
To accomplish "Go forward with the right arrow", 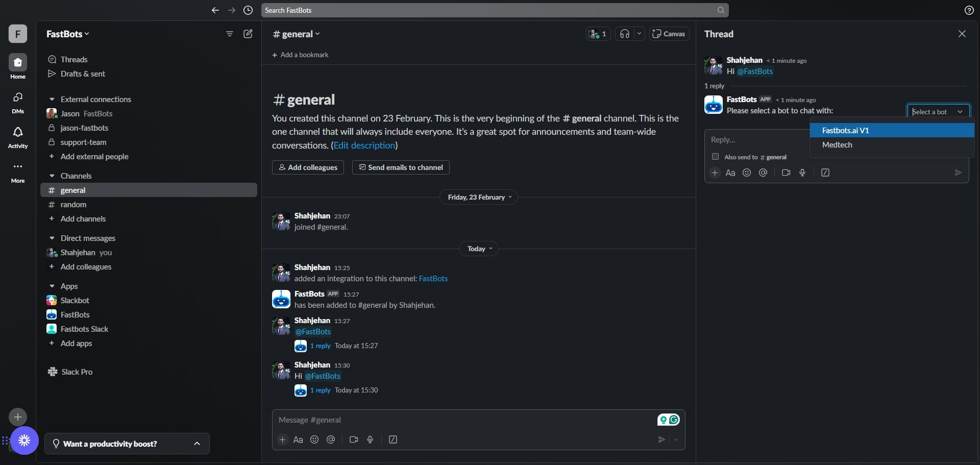I will point(232,10).
